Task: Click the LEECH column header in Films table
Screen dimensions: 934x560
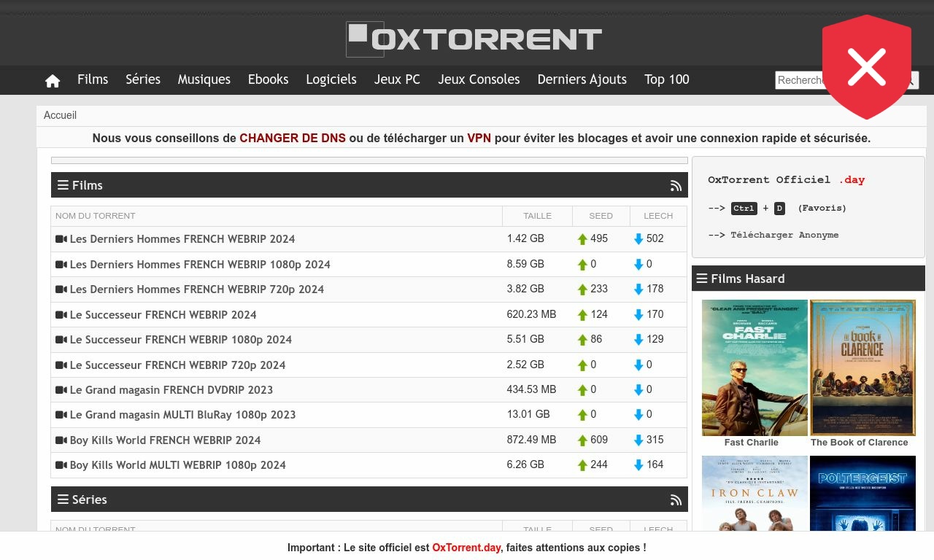Action: (x=658, y=216)
